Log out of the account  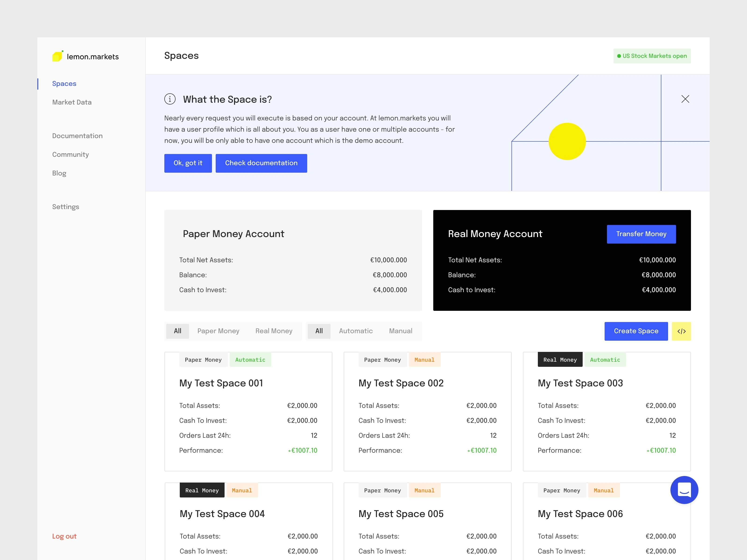pyautogui.click(x=64, y=536)
